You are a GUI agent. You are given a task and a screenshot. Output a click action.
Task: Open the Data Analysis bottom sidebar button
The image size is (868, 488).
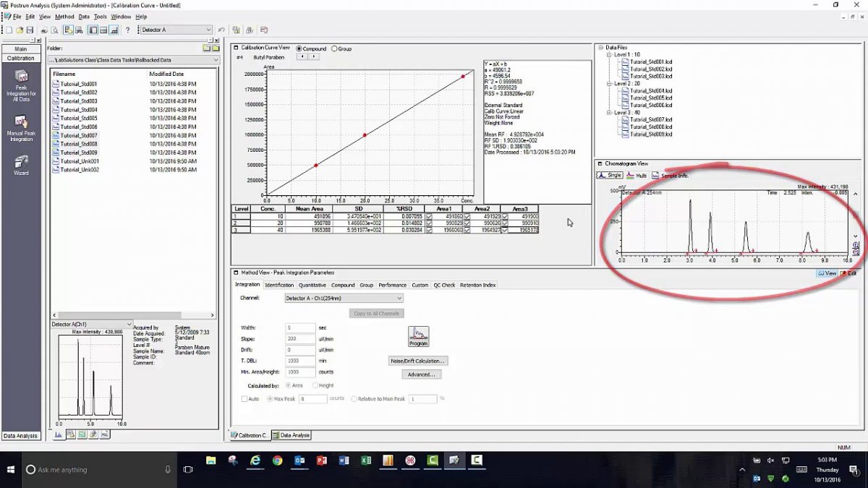pyautogui.click(x=21, y=436)
